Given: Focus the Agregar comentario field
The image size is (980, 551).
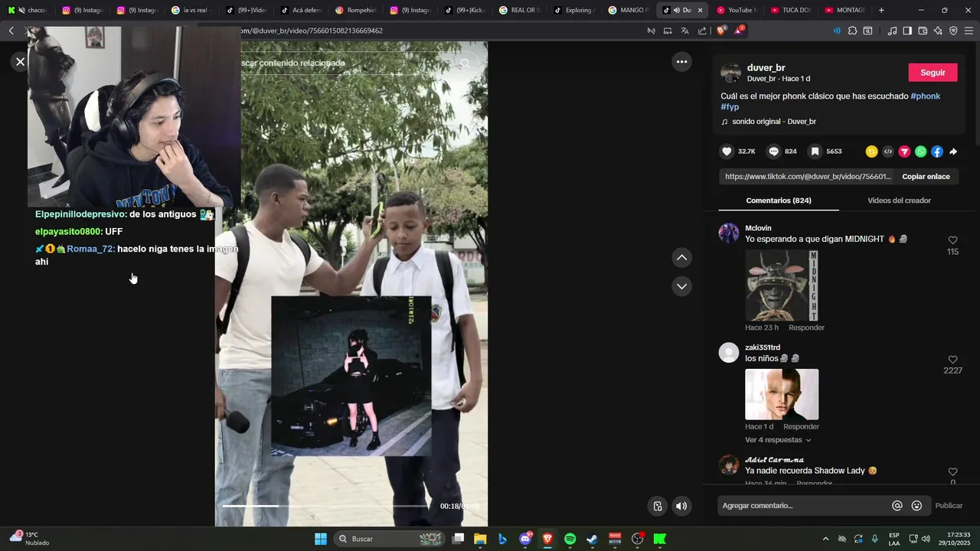Looking at the screenshot, I should (802, 506).
